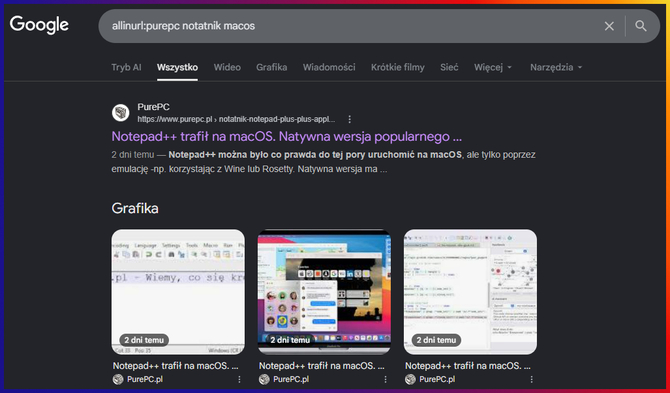
Task: Go to Wiadomości tab
Action: click(x=329, y=67)
